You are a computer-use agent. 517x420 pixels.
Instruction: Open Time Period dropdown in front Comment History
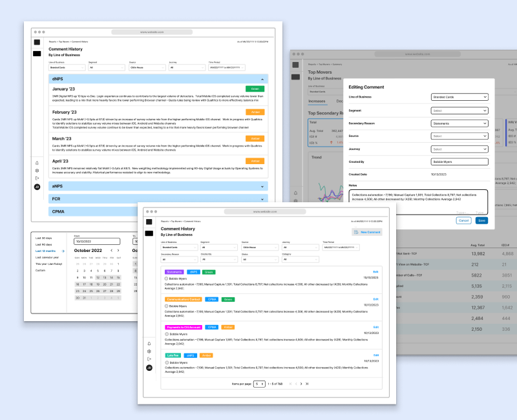[x=341, y=247]
